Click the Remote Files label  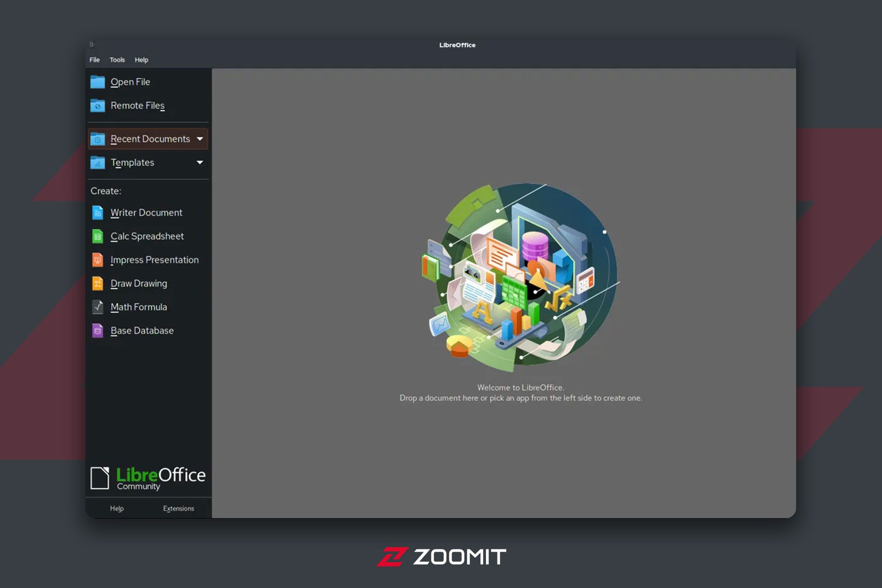coord(138,106)
